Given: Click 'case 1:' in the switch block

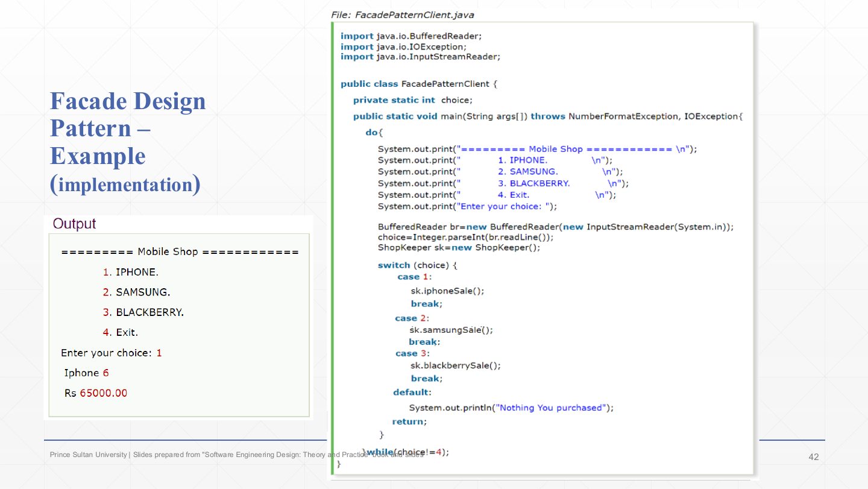Looking at the screenshot, I should click(x=414, y=277).
